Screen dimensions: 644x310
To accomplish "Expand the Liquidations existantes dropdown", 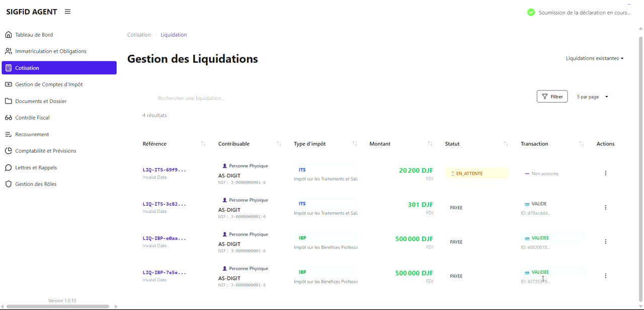I will 594,58.
